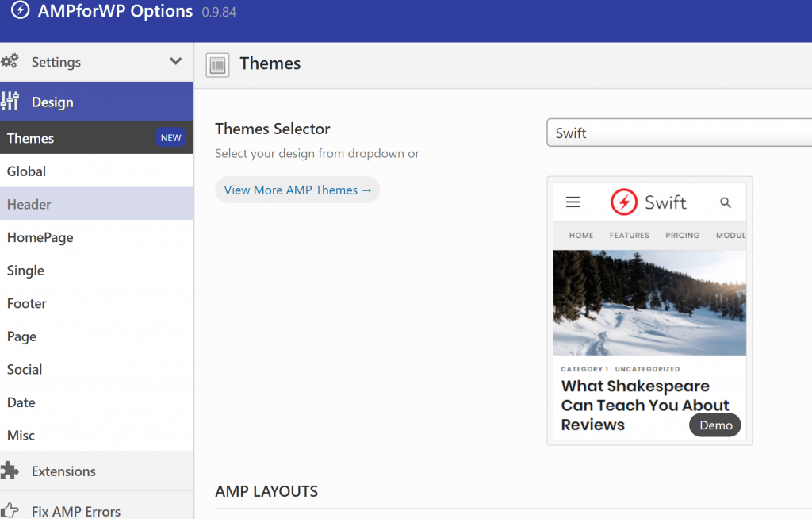812x519 pixels.
Task: Click the search magnifier icon in Swift preview
Action: [x=726, y=202]
